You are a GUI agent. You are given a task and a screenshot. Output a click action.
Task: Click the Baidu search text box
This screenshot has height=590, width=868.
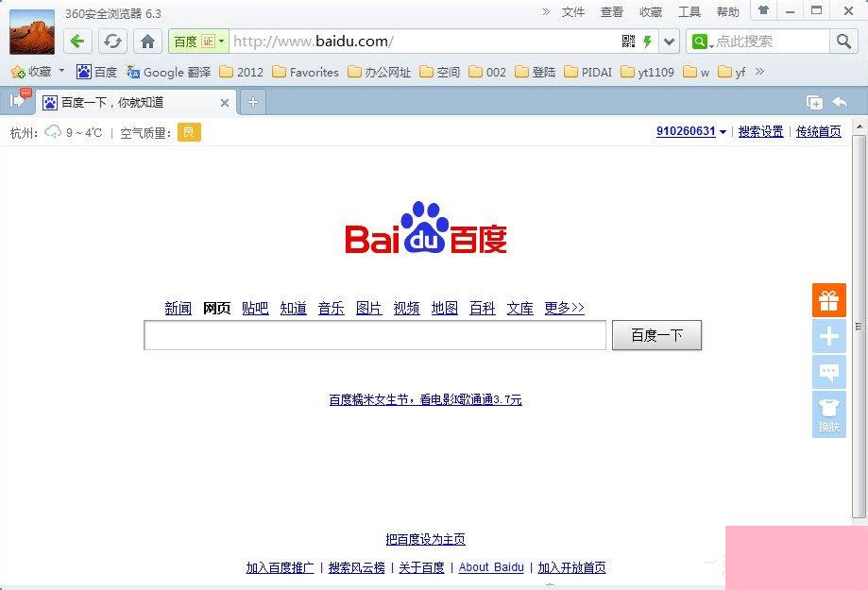tap(375, 335)
